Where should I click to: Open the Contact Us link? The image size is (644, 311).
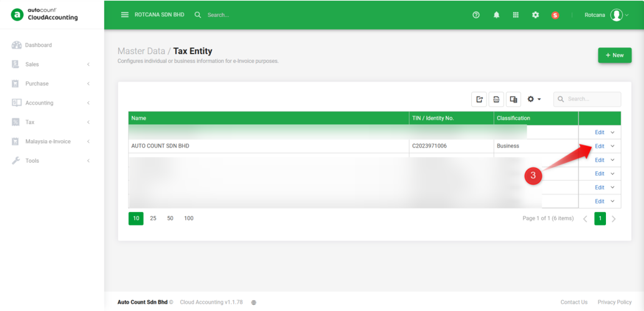pos(573,302)
